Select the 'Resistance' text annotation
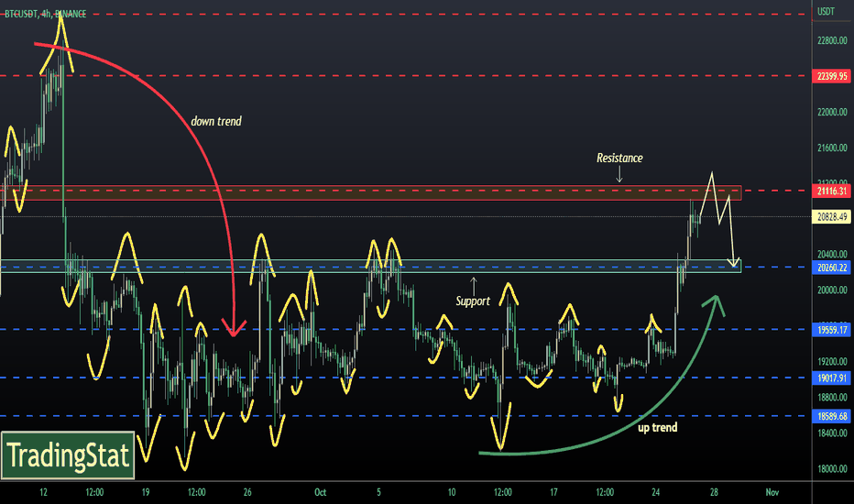 [619, 158]
